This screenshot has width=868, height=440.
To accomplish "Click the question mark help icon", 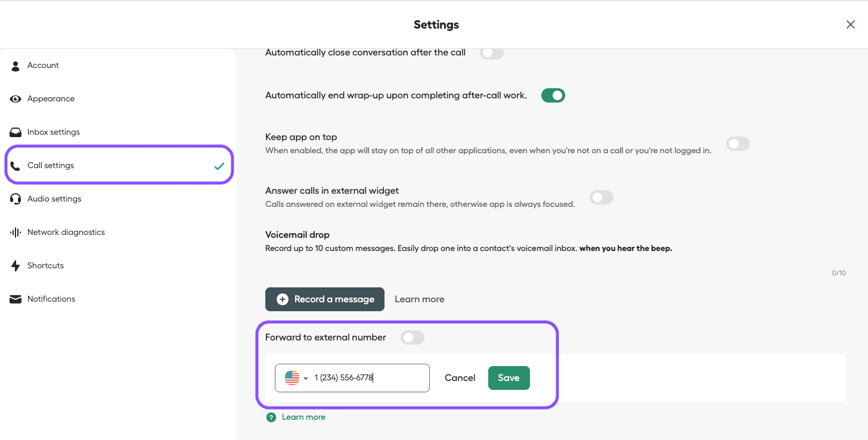I will point(271,417).
